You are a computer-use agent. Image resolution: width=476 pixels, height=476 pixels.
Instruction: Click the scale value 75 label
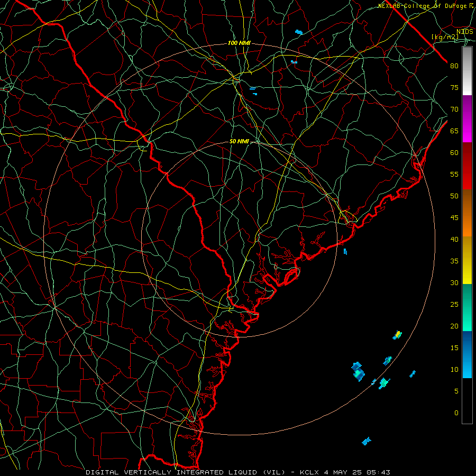(x=454, y=87)
